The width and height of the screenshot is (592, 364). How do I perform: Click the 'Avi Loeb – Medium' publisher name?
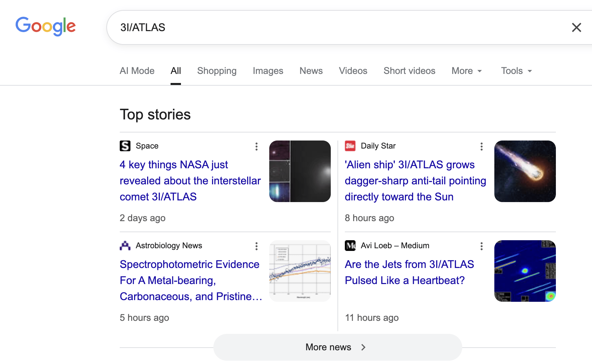[x=395, y=246]
